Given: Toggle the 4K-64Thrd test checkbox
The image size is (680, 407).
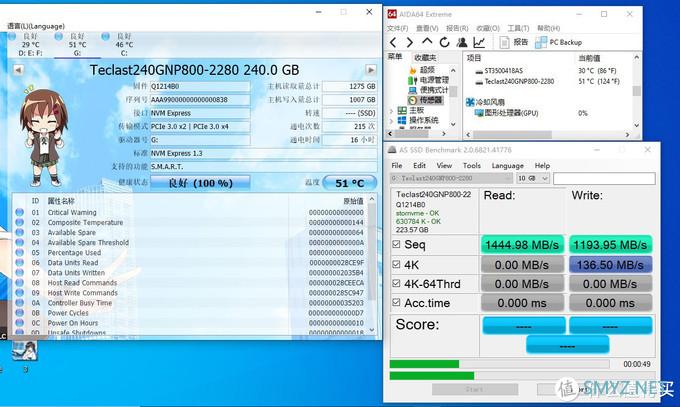Looking at the screenshot, I should coord(396,283).
